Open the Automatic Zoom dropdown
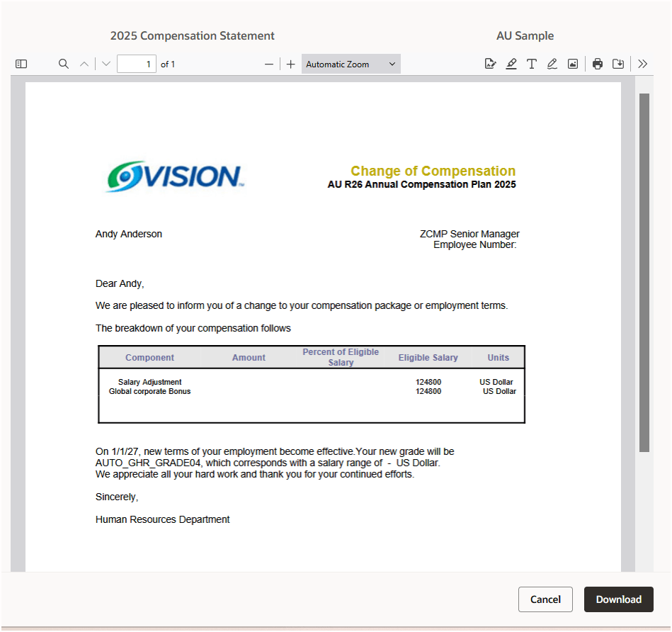 click(x=351, y=64)
